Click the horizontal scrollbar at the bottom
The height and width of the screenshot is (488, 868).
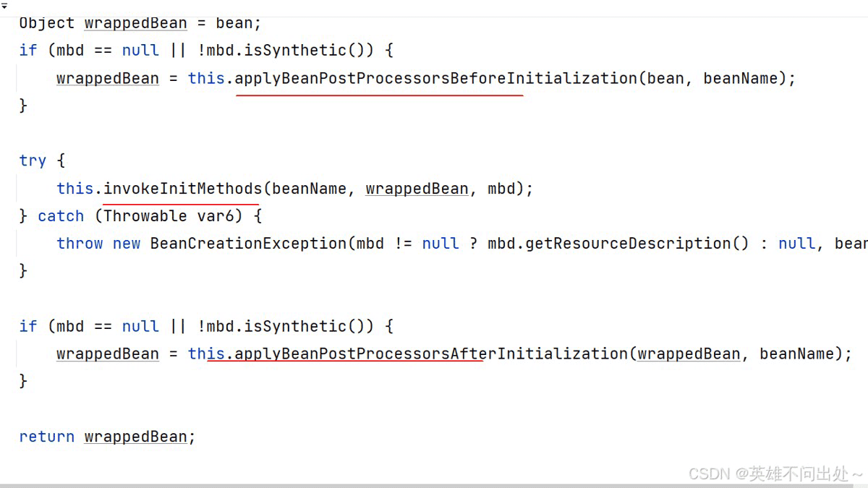tap(434, 485)
